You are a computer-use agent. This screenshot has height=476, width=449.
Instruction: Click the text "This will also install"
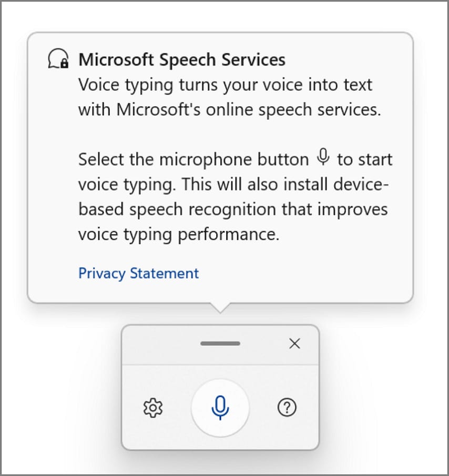click(x=261, y=184)
